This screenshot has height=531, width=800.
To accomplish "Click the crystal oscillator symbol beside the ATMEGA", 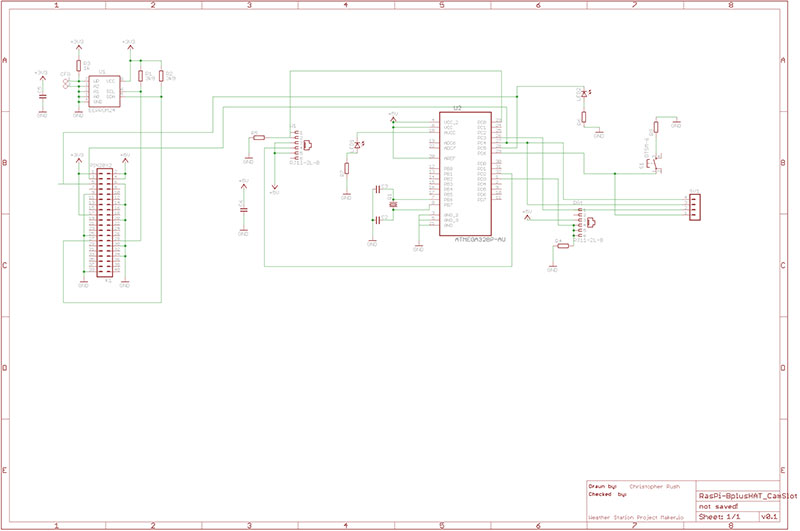I will click(394, 204).
